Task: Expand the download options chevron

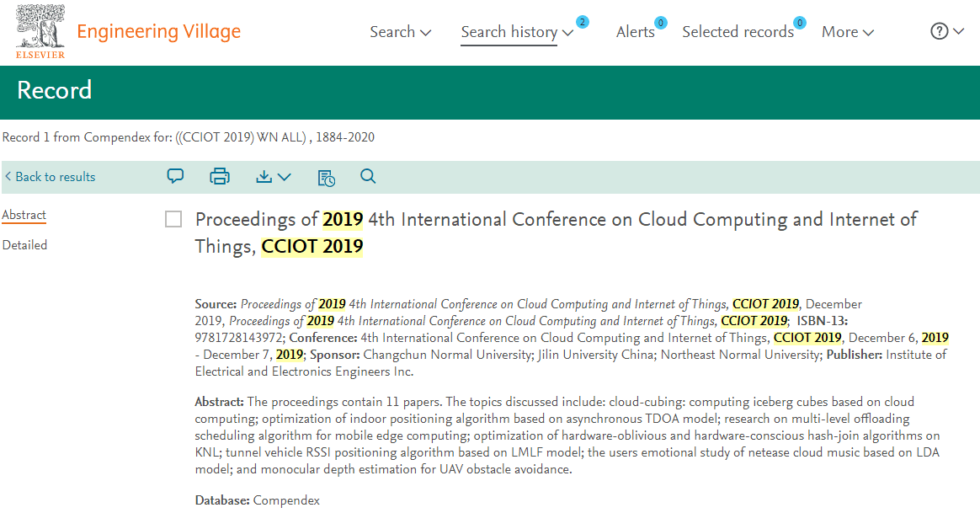Action: (285, 177)
